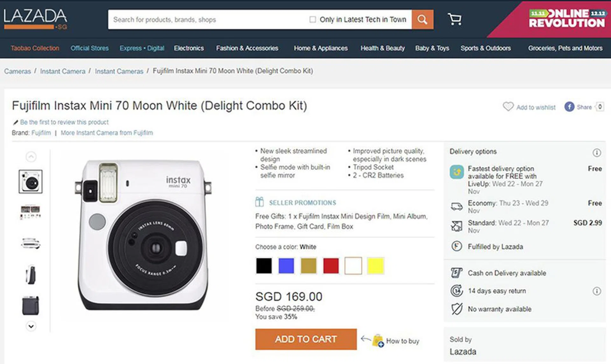Open the Electronics category menu
The height and width of the screenshot is (364, 611).
click(x=189, y=48)
